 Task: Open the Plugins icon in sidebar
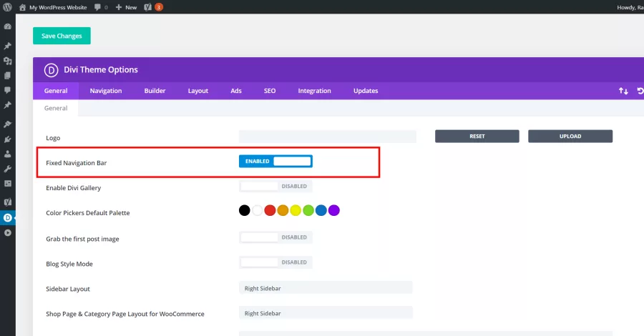point(7,139)
